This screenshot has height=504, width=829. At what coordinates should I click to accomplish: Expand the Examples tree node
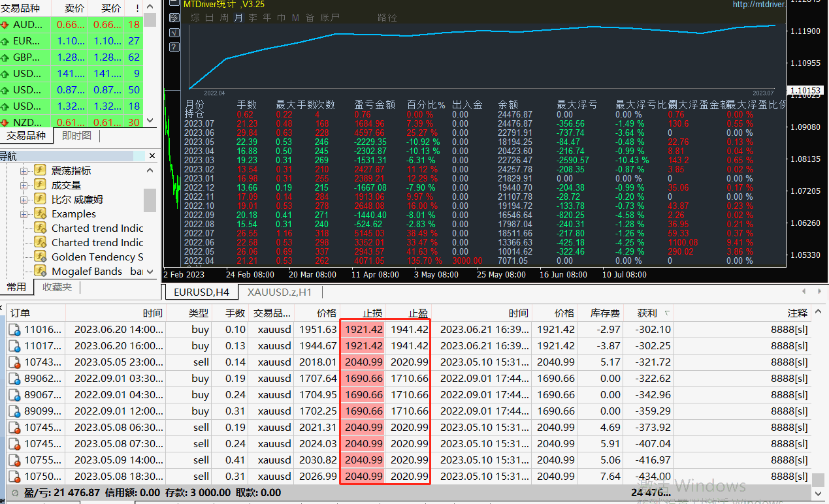pyautogui.click(x=24, y=214)
